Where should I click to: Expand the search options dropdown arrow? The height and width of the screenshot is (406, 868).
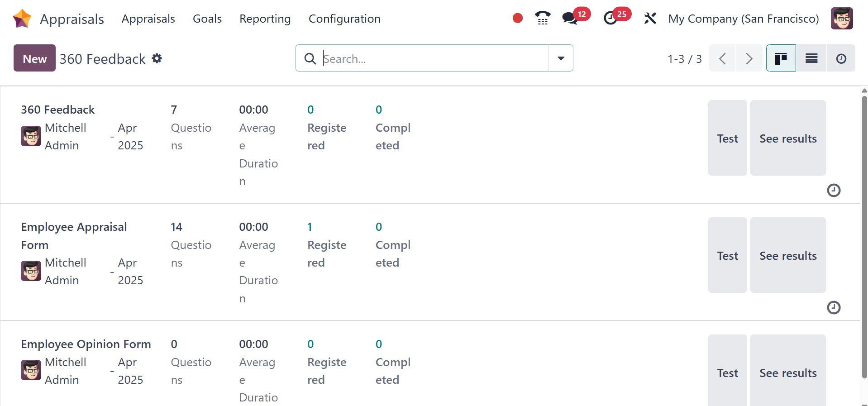click(x=561, y=58)
